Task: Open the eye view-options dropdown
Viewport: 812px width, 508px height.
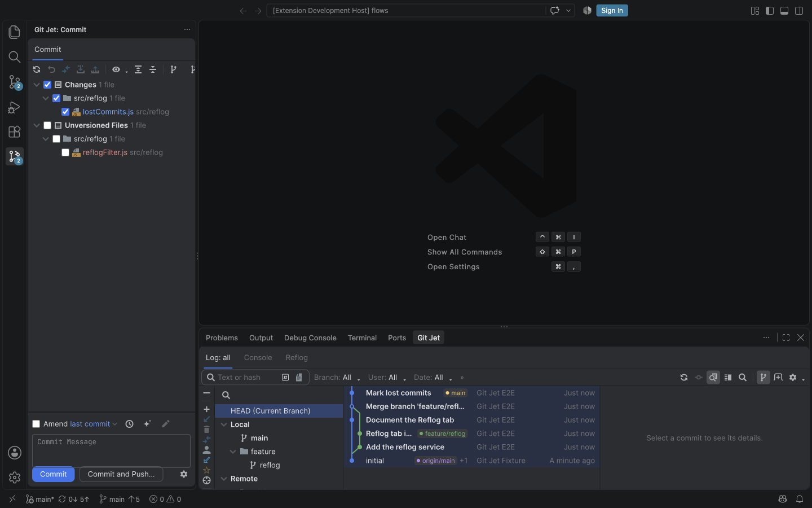Action: [119, 69]
